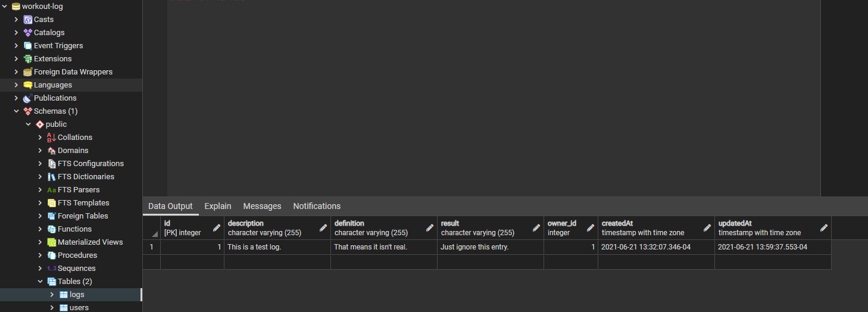Click the edit pencil in definition column header
Screen dimensions: 868x312
coord(429,227)
